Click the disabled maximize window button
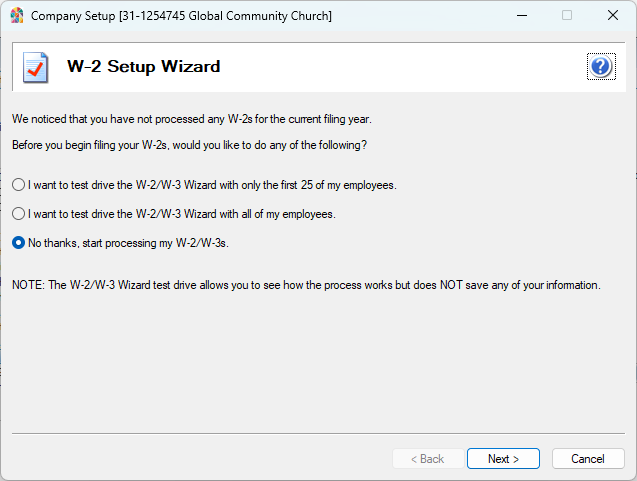This screenshot has height=481, width=637. [567, 16]
